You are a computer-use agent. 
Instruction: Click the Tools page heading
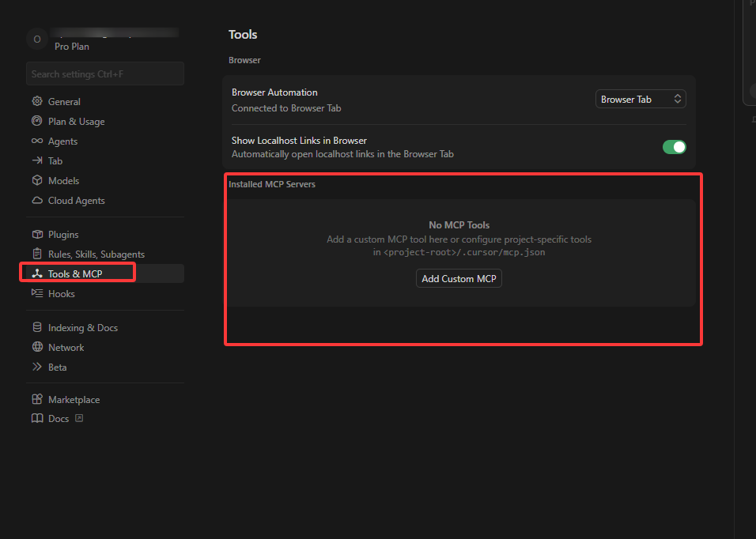coord(243,34)
